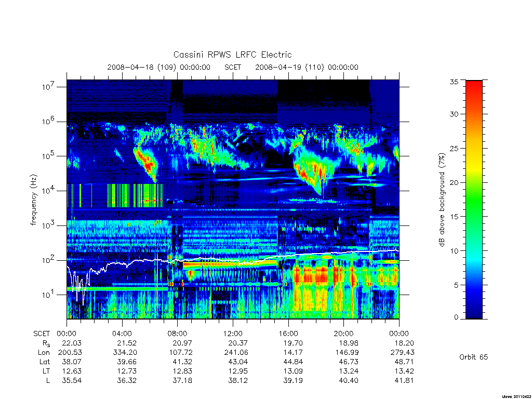Click the LT value 13.24
The width and height of the screenshot is (532, 399).
[x=349, y=371]
